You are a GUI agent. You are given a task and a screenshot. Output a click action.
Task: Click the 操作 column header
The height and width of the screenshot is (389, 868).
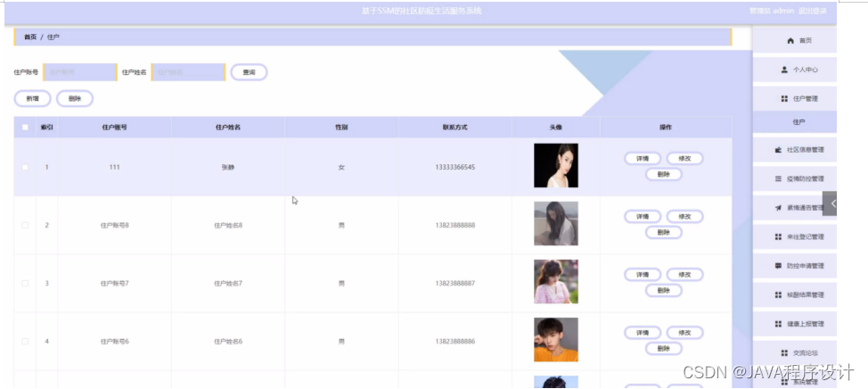[x=666, y=127]
